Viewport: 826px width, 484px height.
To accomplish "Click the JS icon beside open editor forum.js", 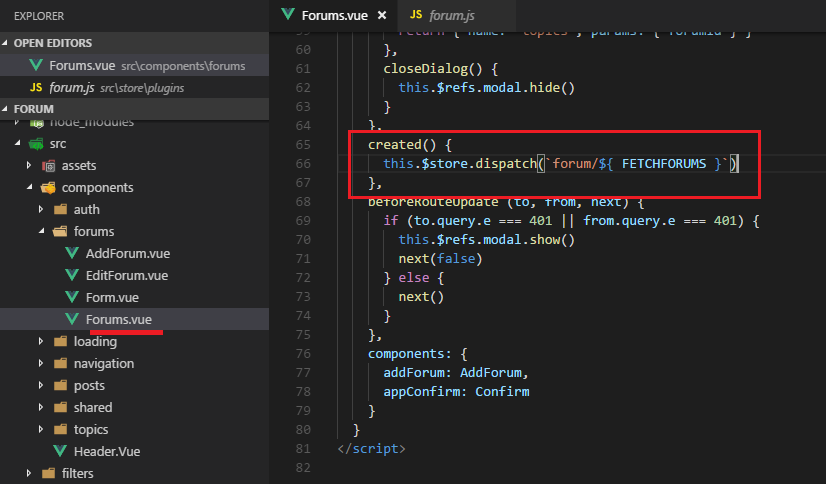I will pos(36,87).
